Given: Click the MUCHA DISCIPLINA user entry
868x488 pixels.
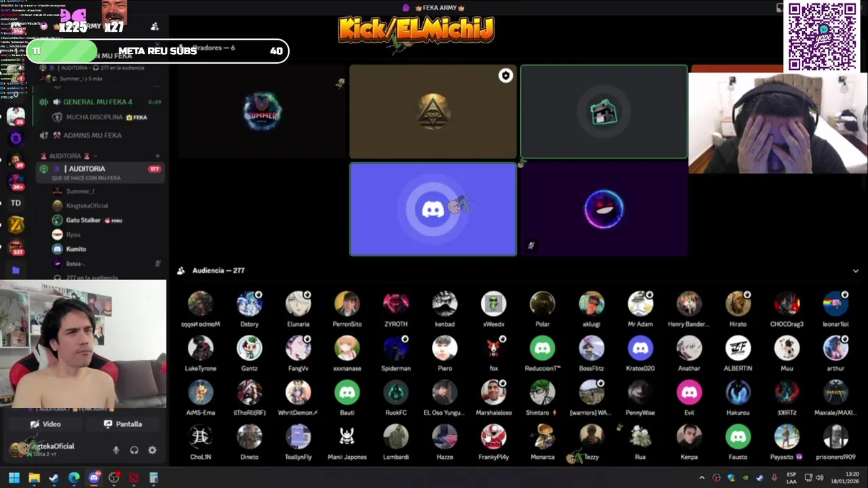Looking at the screenshot, I should [x=100, y=117].
